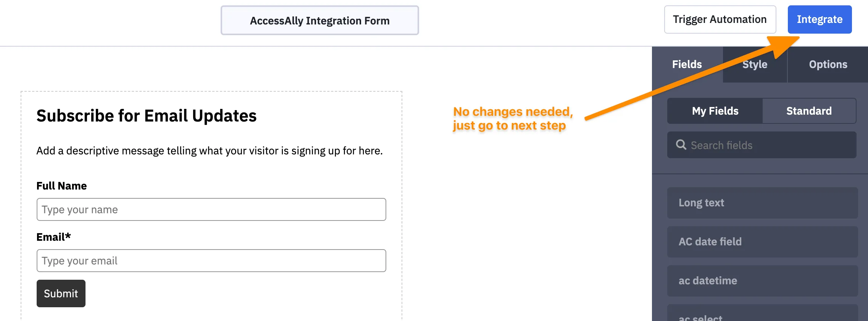Click the Integrate button
The image size is (868, 321).
[820, 19]
